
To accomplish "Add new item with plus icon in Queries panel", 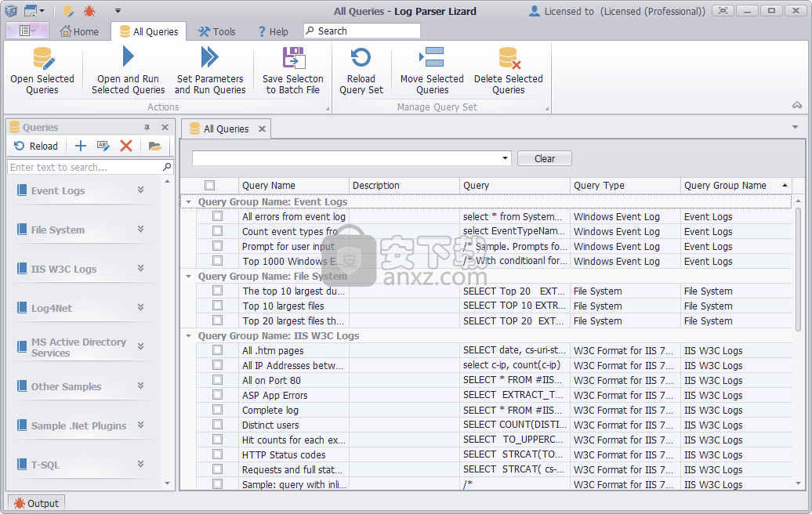I will [x=80, y=146].
